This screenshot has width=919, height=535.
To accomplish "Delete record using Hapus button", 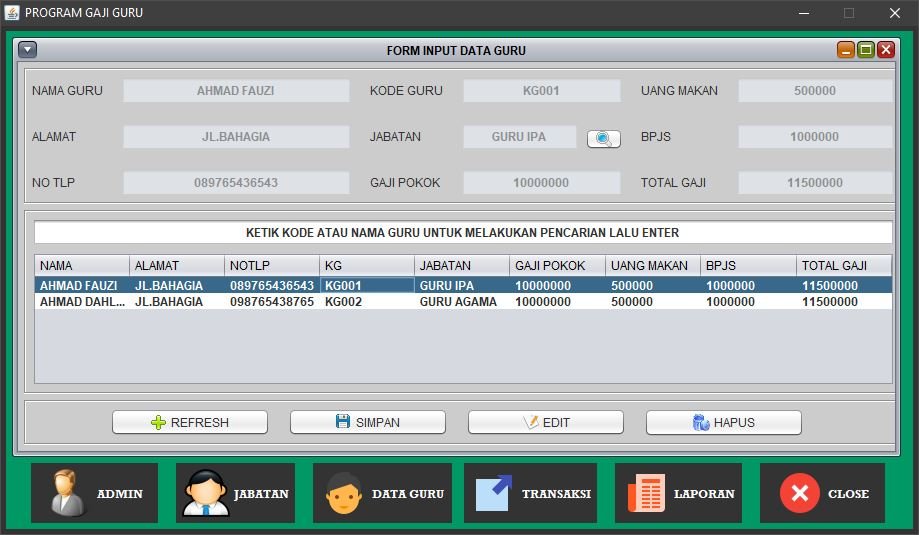I will 723,422.
